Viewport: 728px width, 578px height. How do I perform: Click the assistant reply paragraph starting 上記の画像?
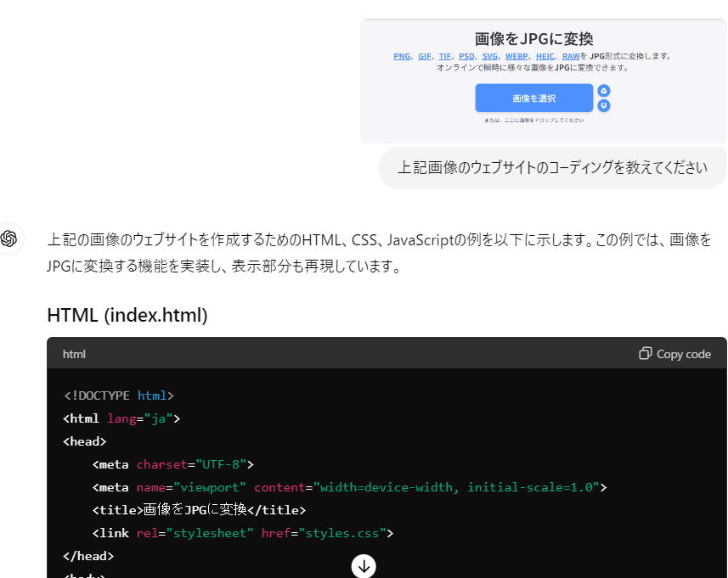pos(380,253)
